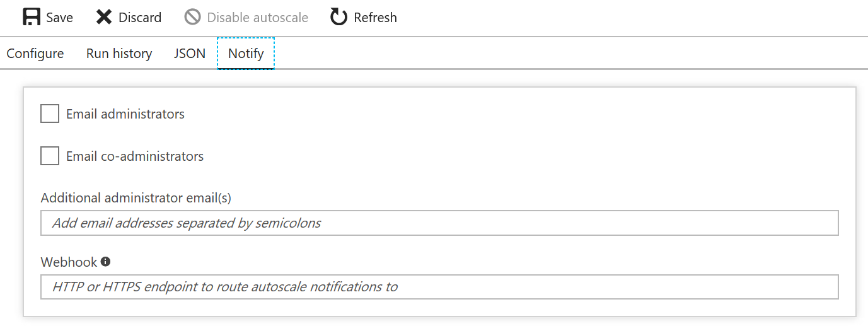Click the Refresh text label in the toolbar

click(375, 18)
